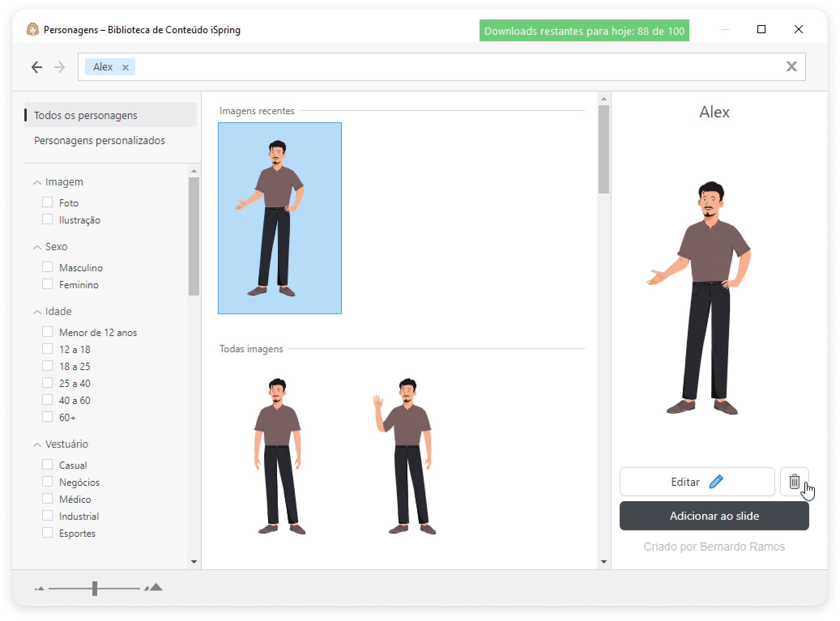The width and height of the screenshot is (840, 621).
Task: Clear the search field with the X icon
Action: tap(791, 66)
